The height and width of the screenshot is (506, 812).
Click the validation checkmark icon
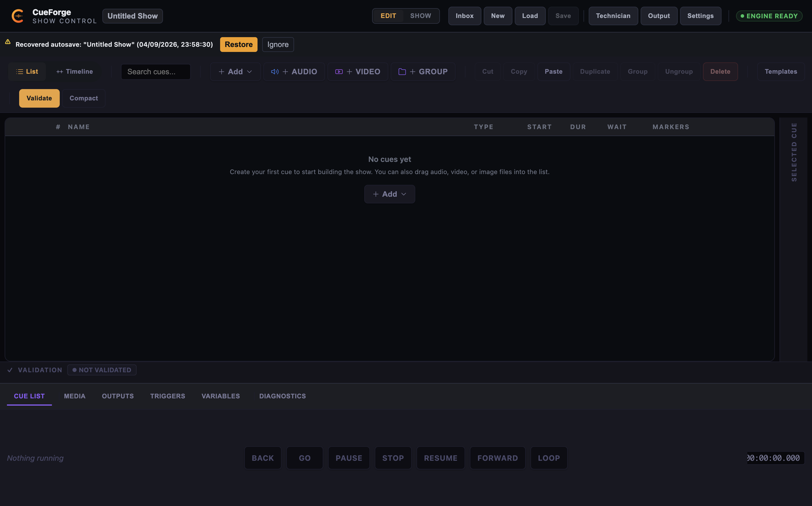(10, 370)
